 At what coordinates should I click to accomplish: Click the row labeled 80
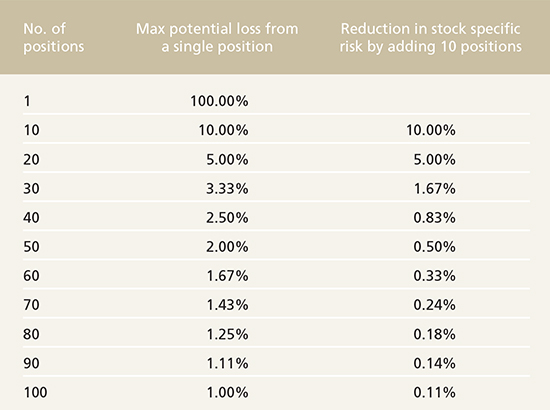(276, 334)
